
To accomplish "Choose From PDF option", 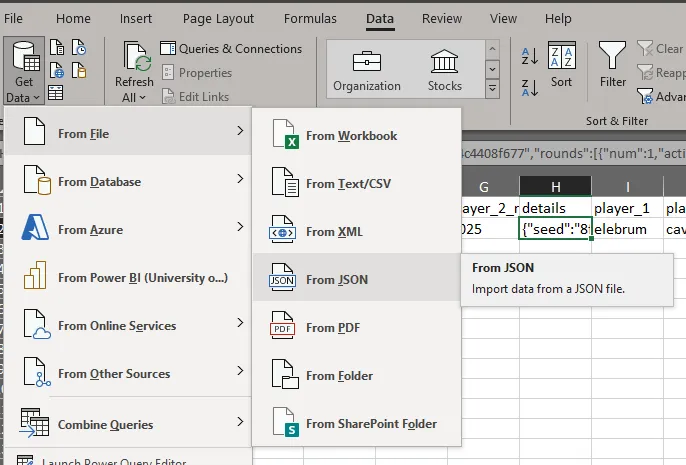I will (357, 326).
